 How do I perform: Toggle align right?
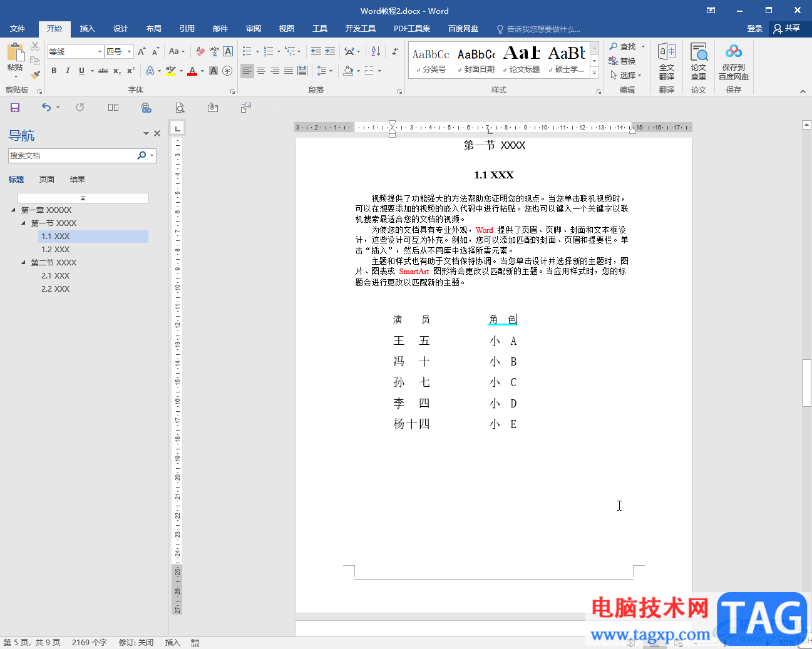(275, 71)
